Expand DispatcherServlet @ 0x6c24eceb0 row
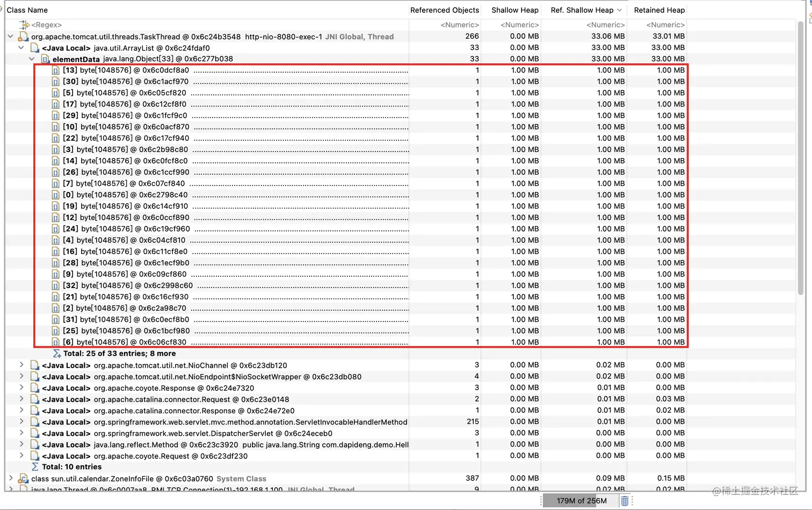The width and height of the screenshot is (812, 510). (21, 433)
